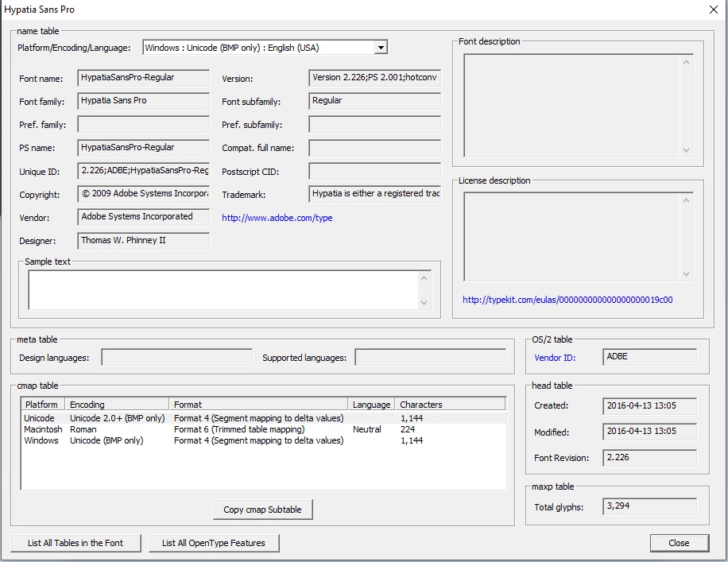
Task: Click the Close button
Action: 680,543
